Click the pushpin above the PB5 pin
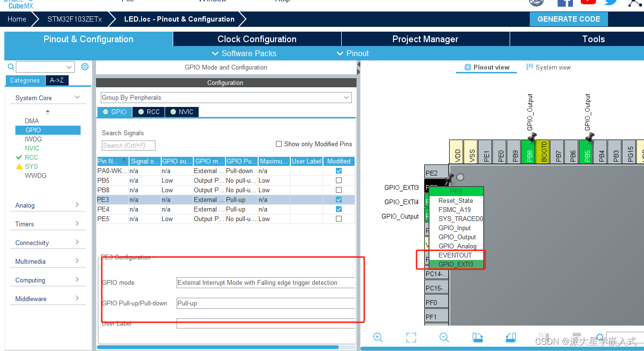The height and width of the screenshot is (351, 644). click(x=589, y=137)
